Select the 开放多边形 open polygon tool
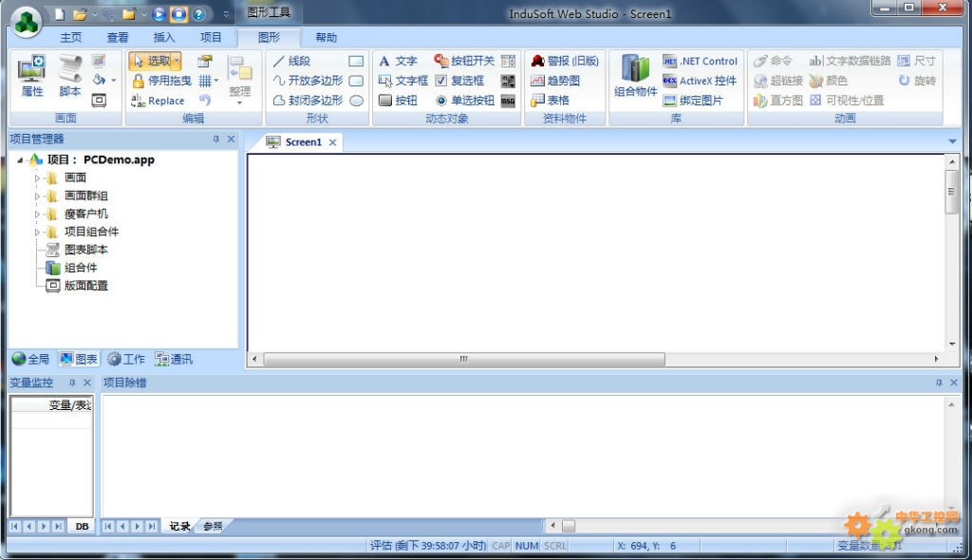 [x=308, y=81]
